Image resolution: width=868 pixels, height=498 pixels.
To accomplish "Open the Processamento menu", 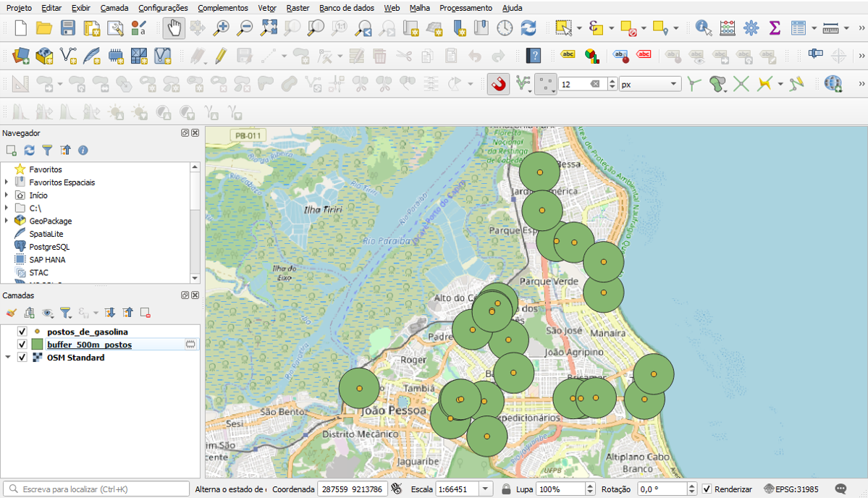I will click(x=465, y=8).
